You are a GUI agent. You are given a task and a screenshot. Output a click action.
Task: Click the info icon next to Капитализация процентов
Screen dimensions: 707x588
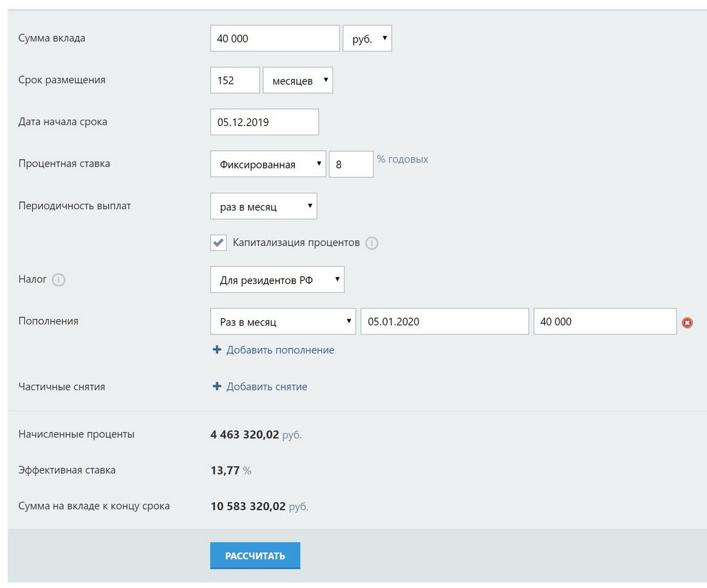pos(371,243)
